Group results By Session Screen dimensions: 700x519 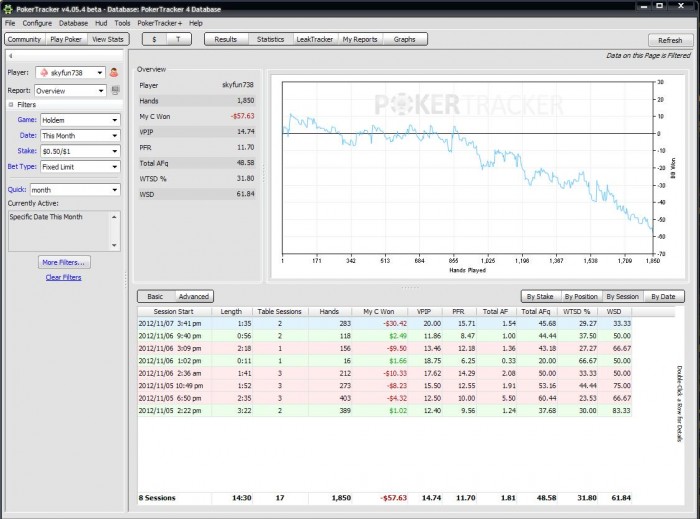[622, 296]
